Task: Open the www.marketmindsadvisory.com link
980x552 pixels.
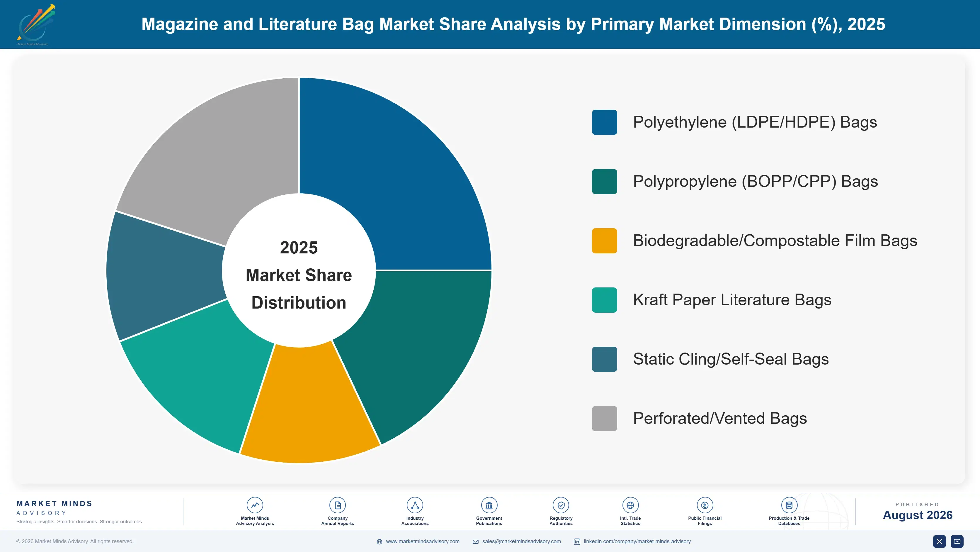Action: pos(423,541)
